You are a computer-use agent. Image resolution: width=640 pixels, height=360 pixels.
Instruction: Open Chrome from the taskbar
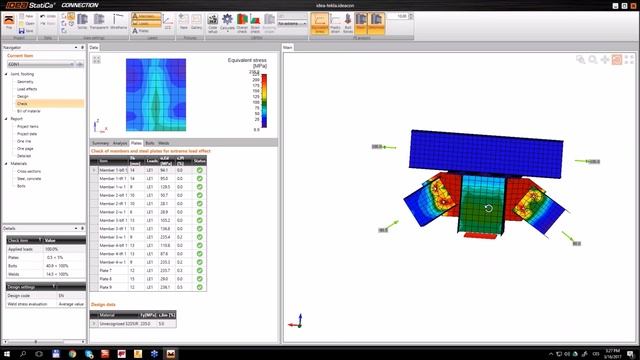pyautogui.click(x=72, y=353)
